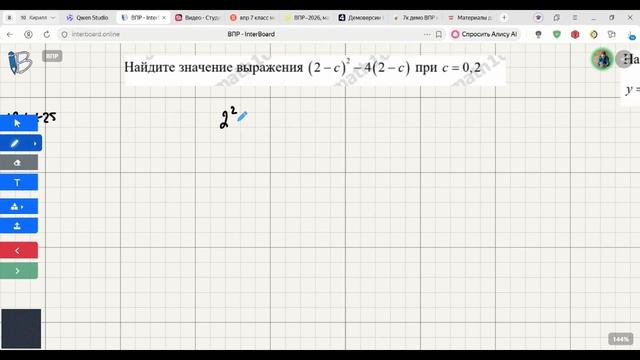This screenshot has height=360, width=640.
Task: Click the green shield extension icon
Action: click(x=557, y=34)
